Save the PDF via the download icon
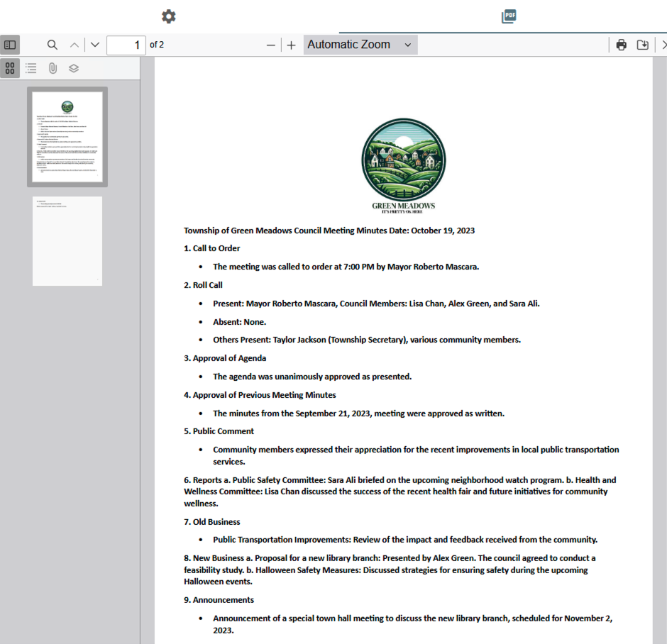This screenshot has height=644, width=667. (x=643, y=45)
